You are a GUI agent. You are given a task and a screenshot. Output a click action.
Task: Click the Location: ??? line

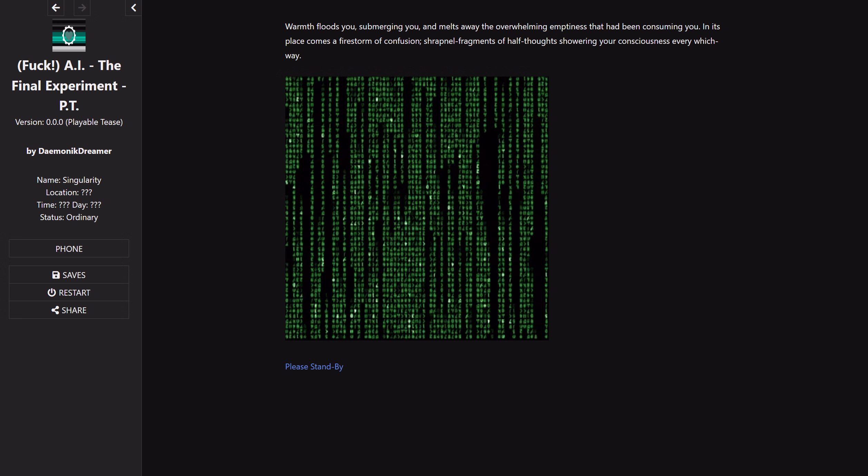[x=69, y=192]
